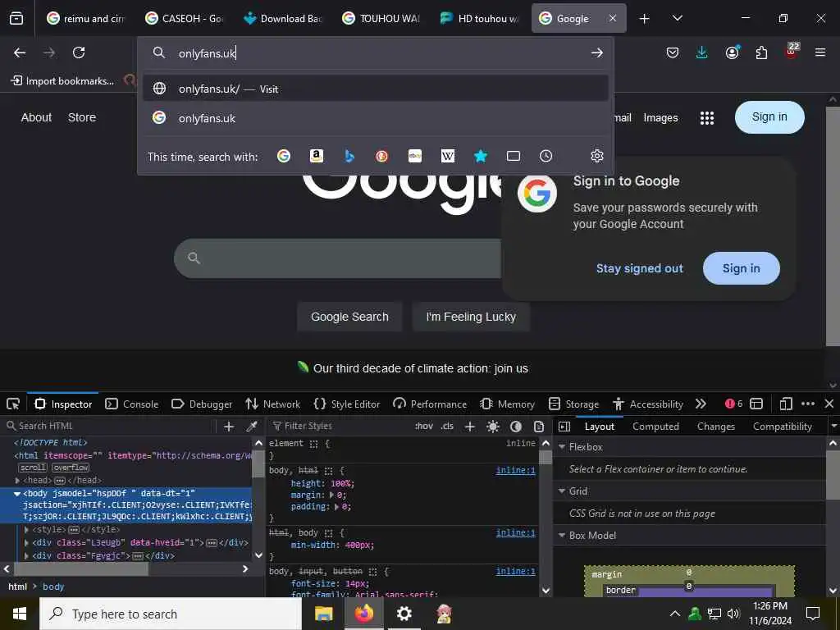Open the devtools ellipsis options menu
The width and height of the screenshot is (840, 630).
coord(808,404)
